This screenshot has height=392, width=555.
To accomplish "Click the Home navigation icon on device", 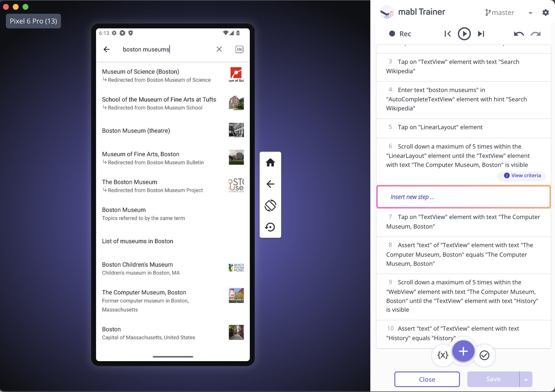I will pos(271,162).
